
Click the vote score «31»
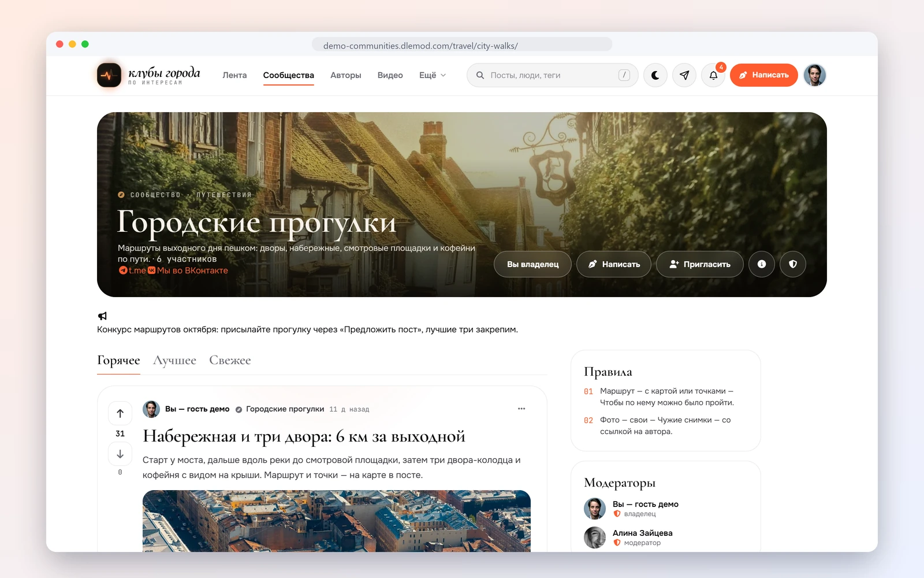coord(120,433)
